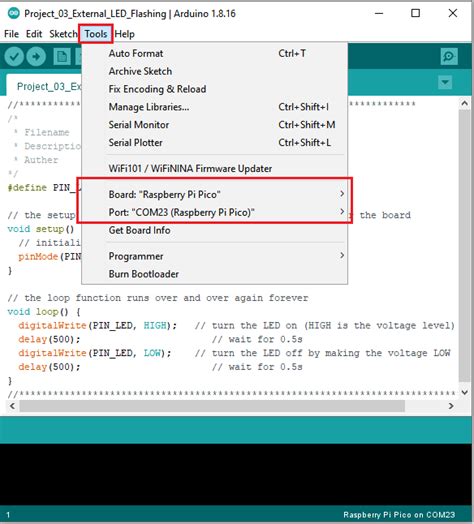Open the Edit menu
This screenshot has width=474, height=524.
click(x=34, y=34)
